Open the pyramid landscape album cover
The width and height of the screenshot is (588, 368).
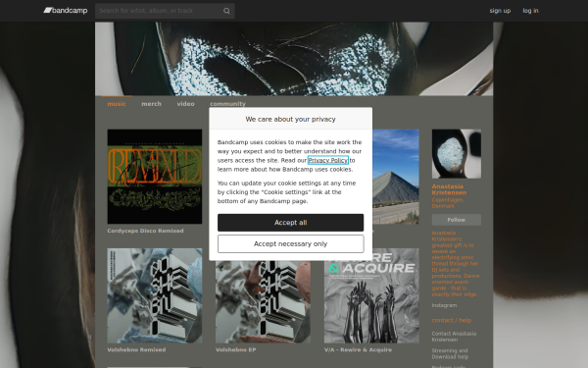(x=396, y=177)
